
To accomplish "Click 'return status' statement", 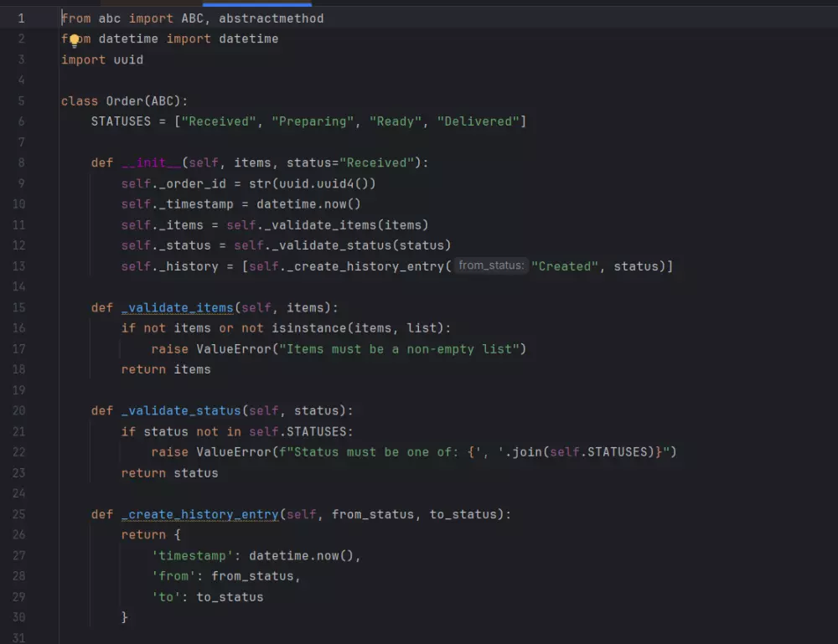I will (169, 473).
